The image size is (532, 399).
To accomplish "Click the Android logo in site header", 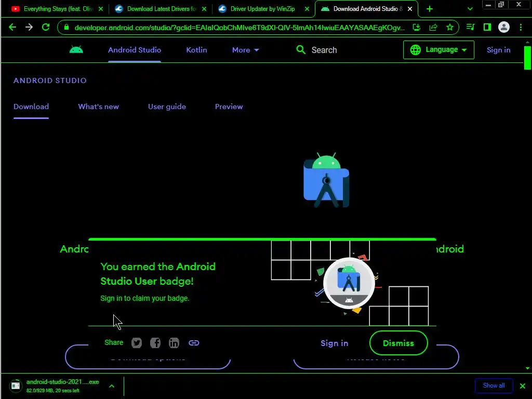I will [x=76, y=50].
